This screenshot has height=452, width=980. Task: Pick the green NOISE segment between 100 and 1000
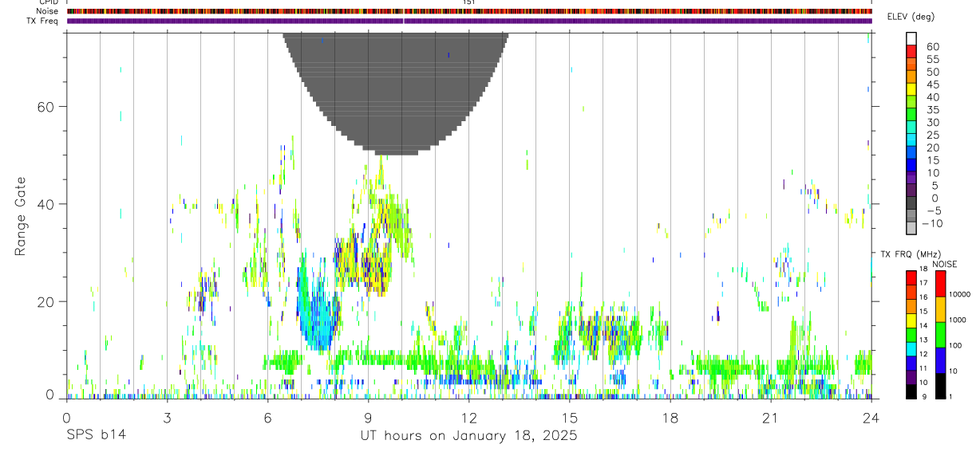point(940,335)
